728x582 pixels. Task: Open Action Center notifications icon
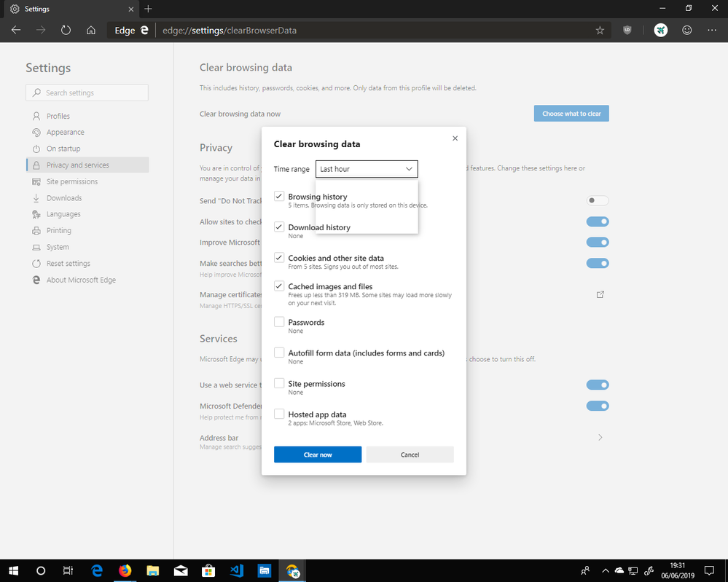[x=709, y=570]
